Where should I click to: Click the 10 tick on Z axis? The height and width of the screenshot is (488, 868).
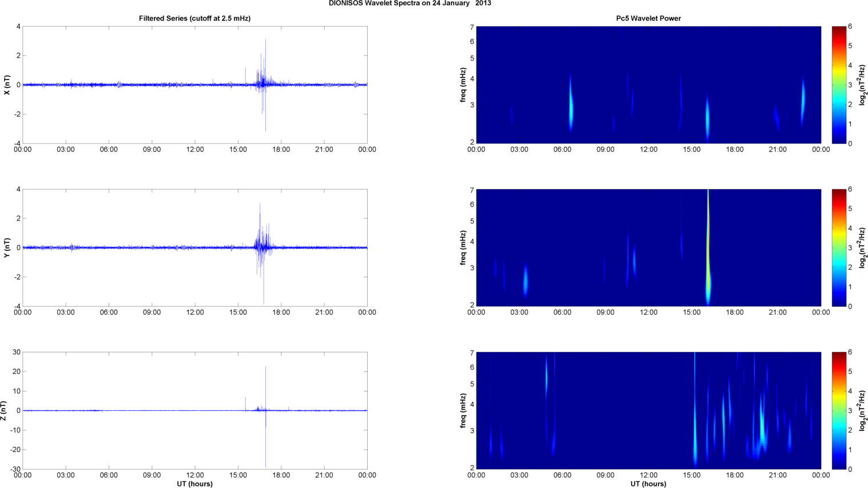(x=17, y=391)
